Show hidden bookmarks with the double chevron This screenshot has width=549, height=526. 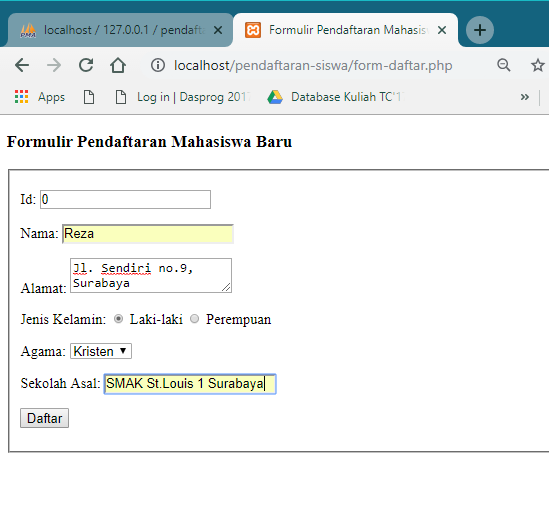(524, 97)
